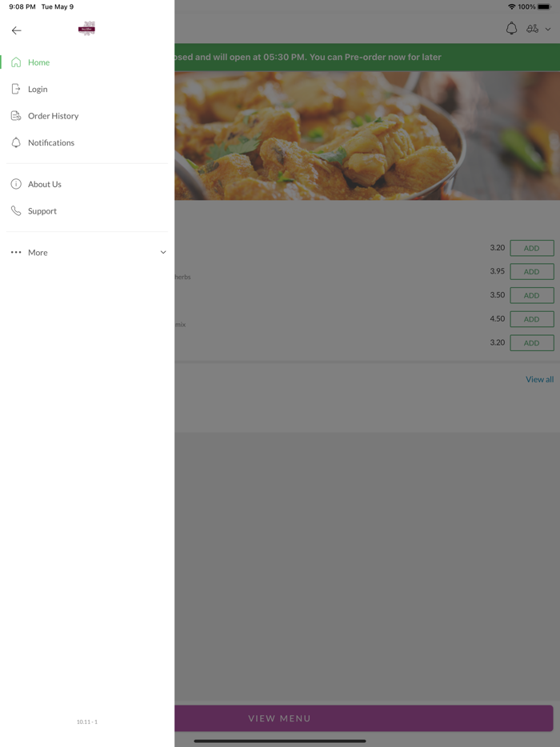Tap the purple VIEW MENU button
Viewport: 560px width, 747px height.
(x=364, y=718)
